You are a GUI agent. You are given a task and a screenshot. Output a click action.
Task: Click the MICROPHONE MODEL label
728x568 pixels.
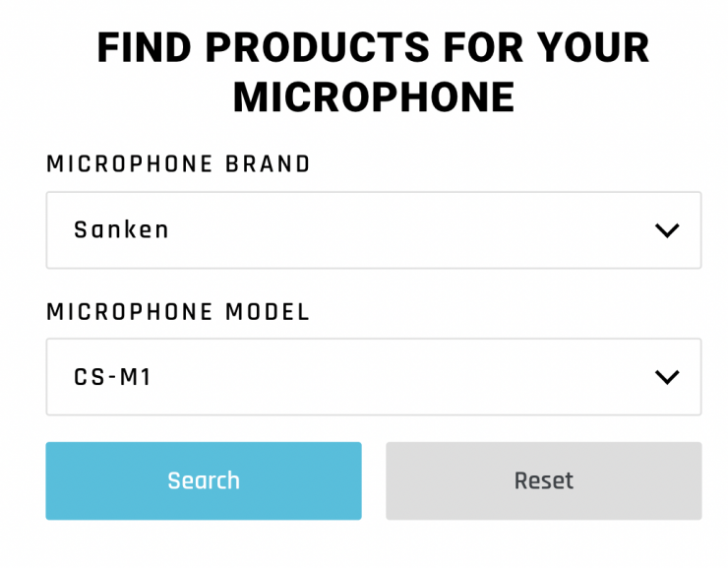178,312
